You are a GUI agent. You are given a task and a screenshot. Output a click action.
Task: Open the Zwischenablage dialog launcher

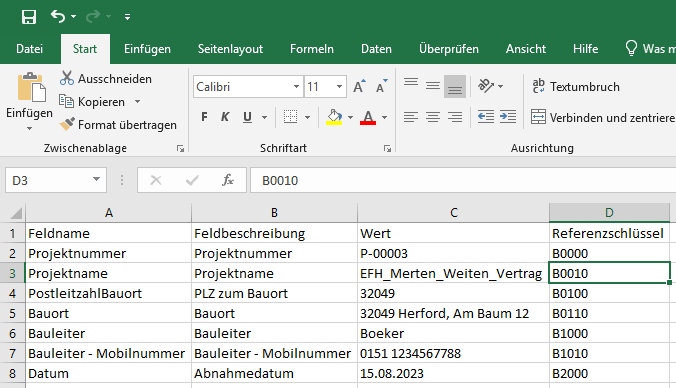pos(180,148)
